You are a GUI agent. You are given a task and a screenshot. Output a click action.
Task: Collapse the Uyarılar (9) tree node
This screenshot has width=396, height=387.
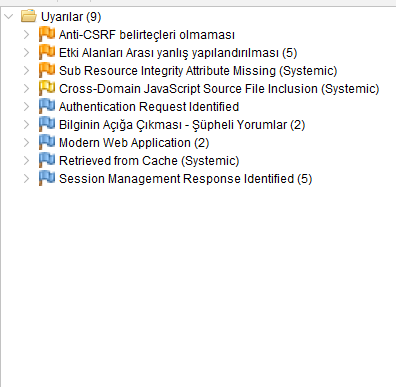click(x=9, y=16)
